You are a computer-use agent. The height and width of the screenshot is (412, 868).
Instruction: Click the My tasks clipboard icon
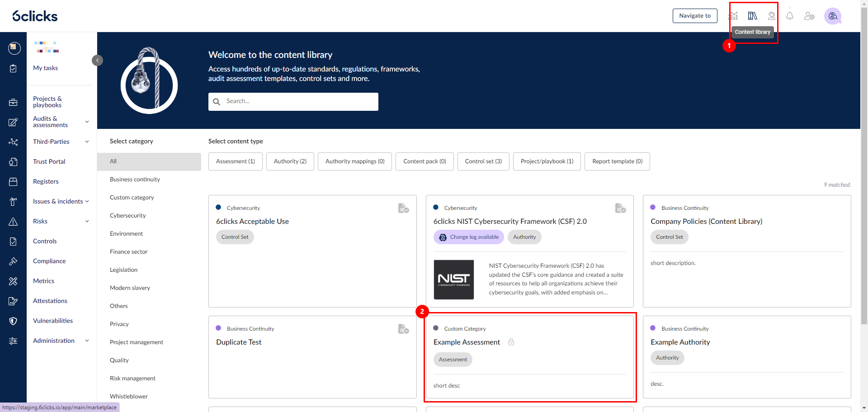click(13, 68)
